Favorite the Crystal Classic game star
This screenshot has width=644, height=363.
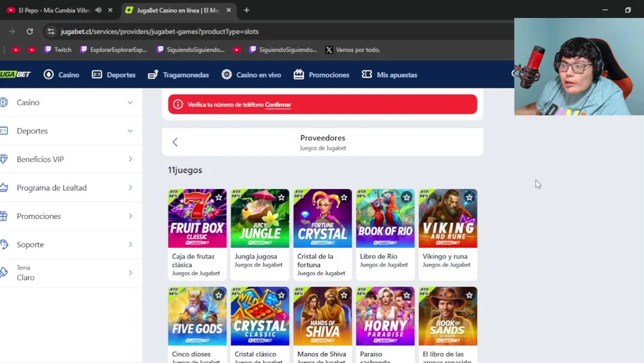coord(281,295)
